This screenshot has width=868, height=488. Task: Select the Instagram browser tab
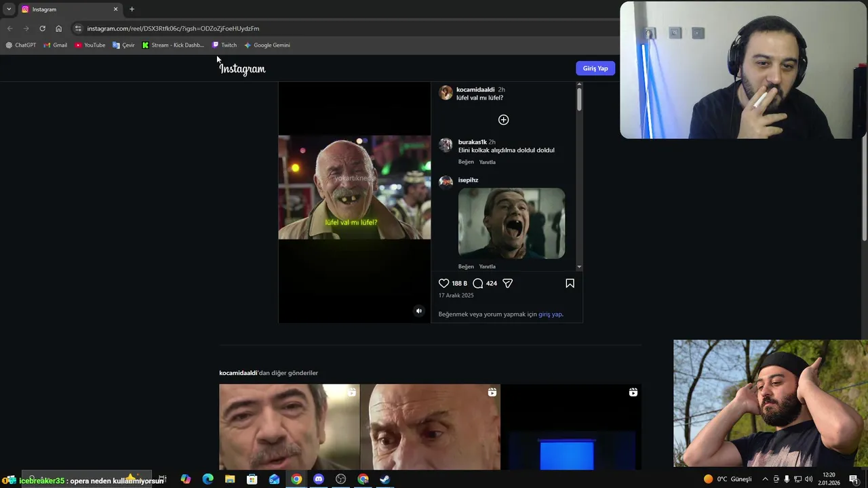click(x=69, y=9)
